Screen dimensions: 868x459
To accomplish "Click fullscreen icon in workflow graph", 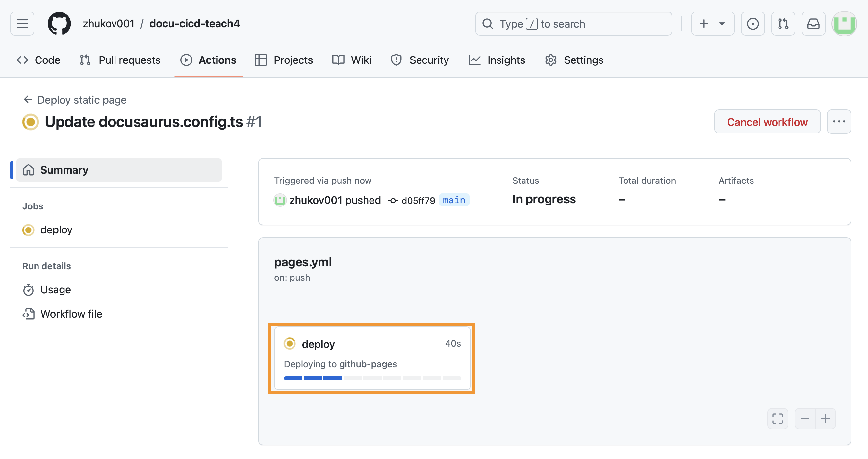I will [x=778, y=419].
